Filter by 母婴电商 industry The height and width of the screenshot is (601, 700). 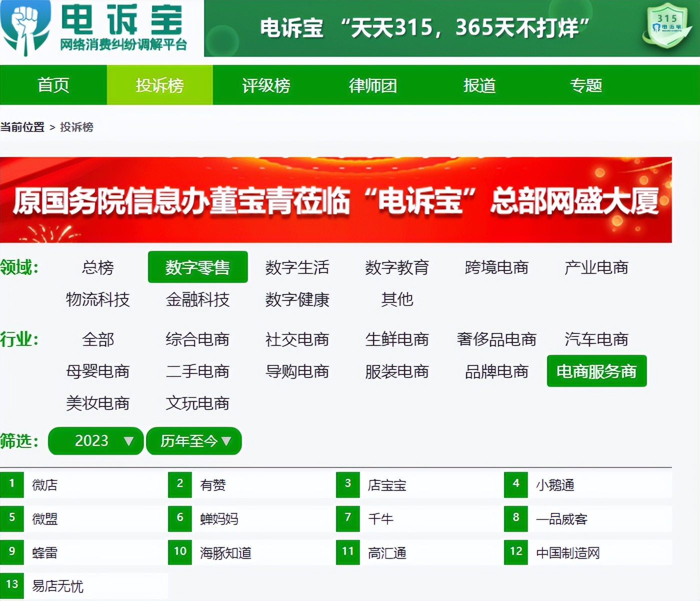click(98, 371)
